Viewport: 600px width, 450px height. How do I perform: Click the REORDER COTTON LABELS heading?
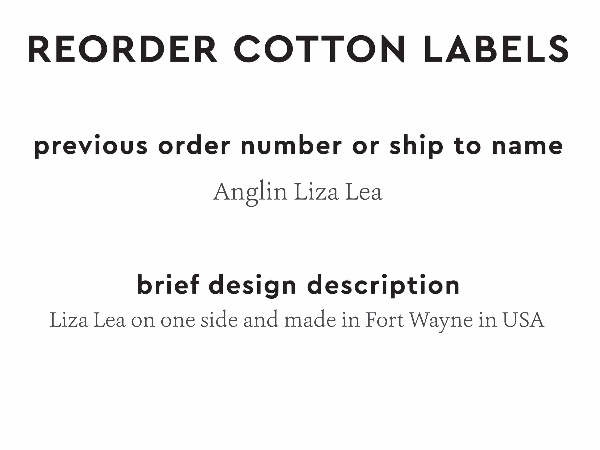pyautogui.click(x=299, y=48)
